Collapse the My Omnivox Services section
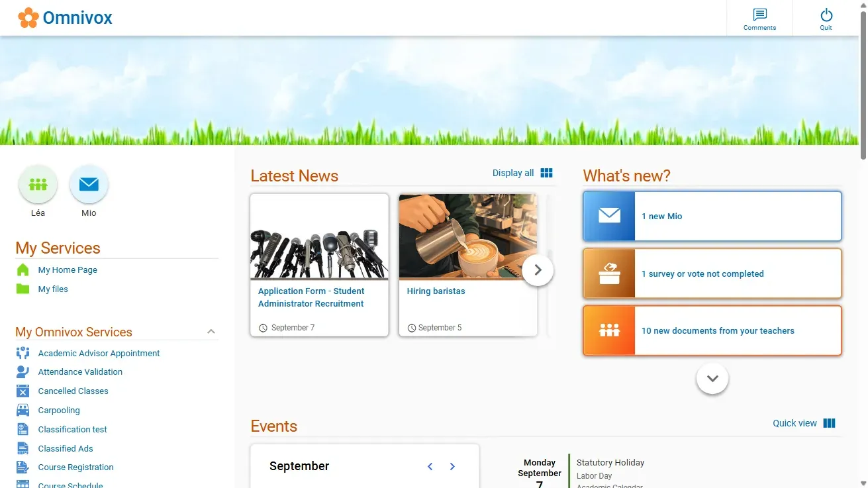The image size is (868, 488). (x=211, y=332)
